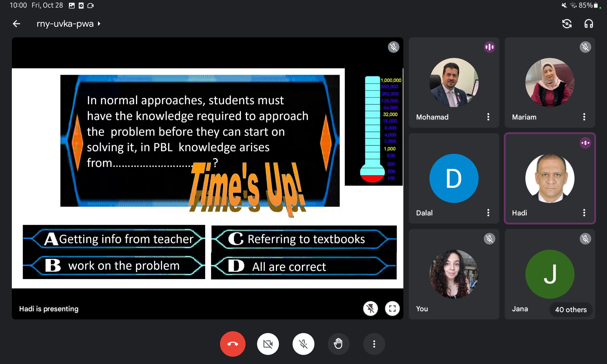Tap the speaking indicator on Mohamad's tile
Viewport: 607px width, 364px height.
[x=489, y=47]
